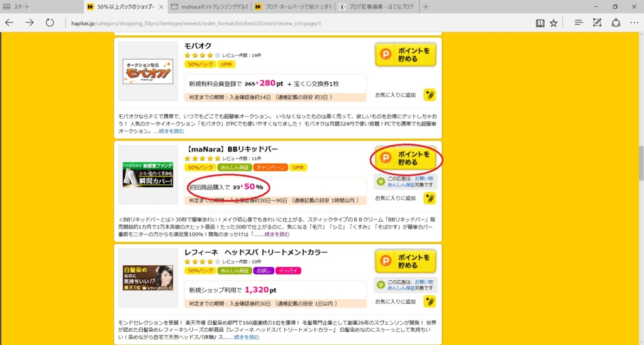644x345 pixels.
Task: Open the browser more-actions ellipsis menu
Action: point(634,23)
